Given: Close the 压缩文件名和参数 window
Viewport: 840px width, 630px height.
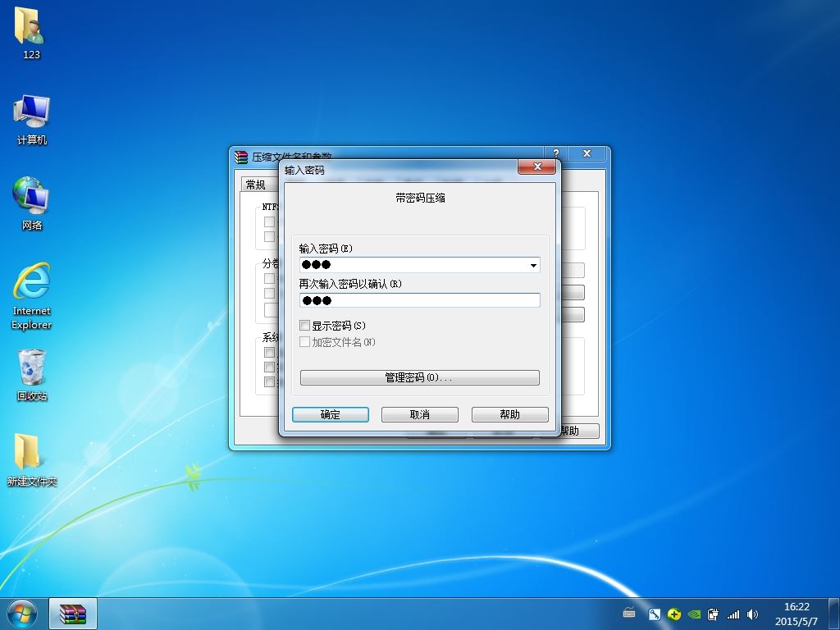Looking at the screenshot, I should [x=587, y=153].
